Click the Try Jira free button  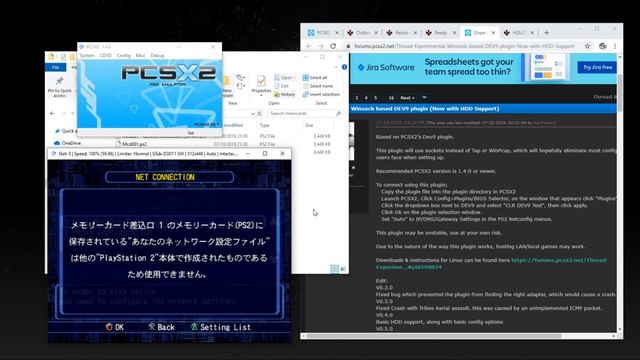597,67
